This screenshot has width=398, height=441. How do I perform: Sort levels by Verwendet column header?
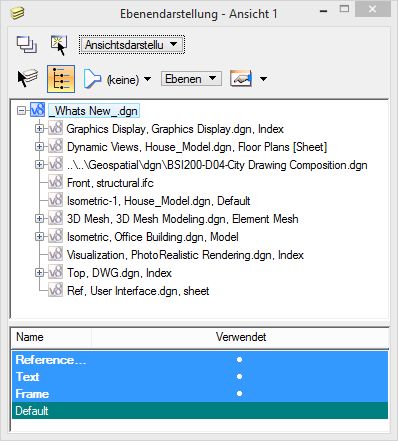coord(240,337)
